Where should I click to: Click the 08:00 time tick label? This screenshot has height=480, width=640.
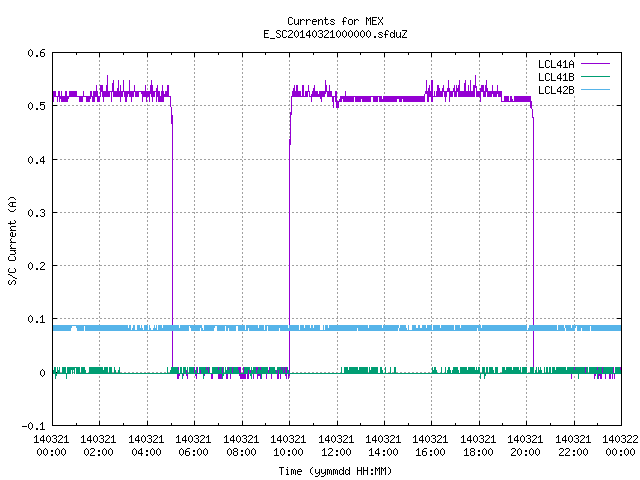[x=241, y=452]
